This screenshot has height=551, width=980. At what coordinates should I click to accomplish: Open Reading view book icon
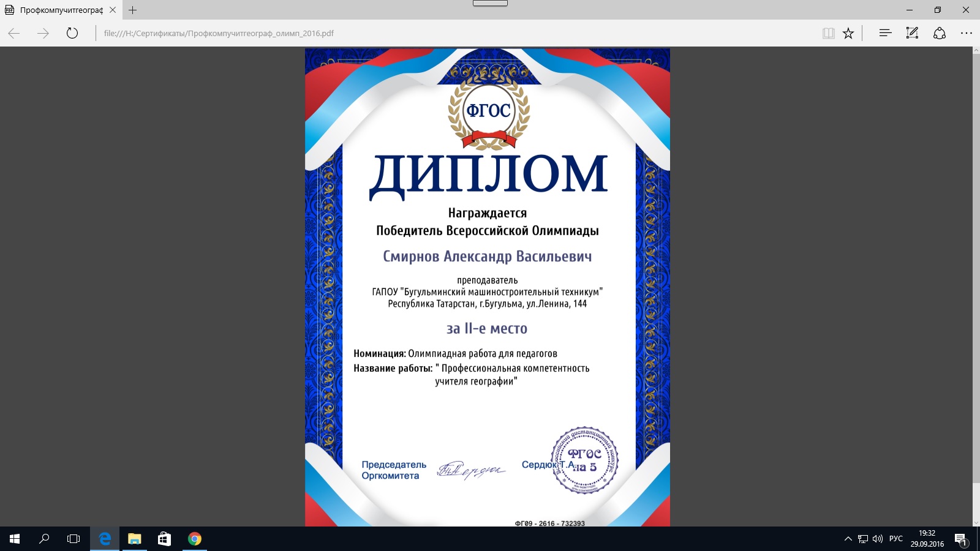coord(828,33)
